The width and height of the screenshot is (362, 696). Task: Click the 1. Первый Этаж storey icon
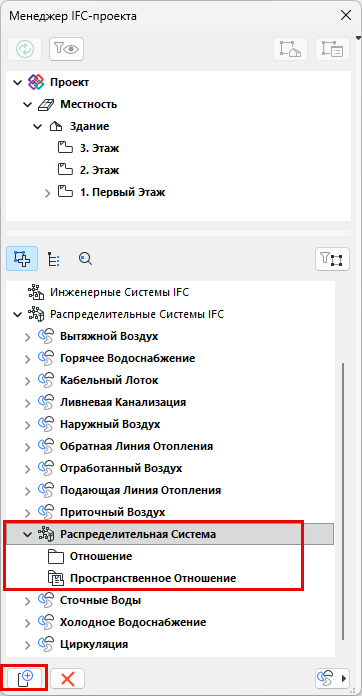click(65, 192)
